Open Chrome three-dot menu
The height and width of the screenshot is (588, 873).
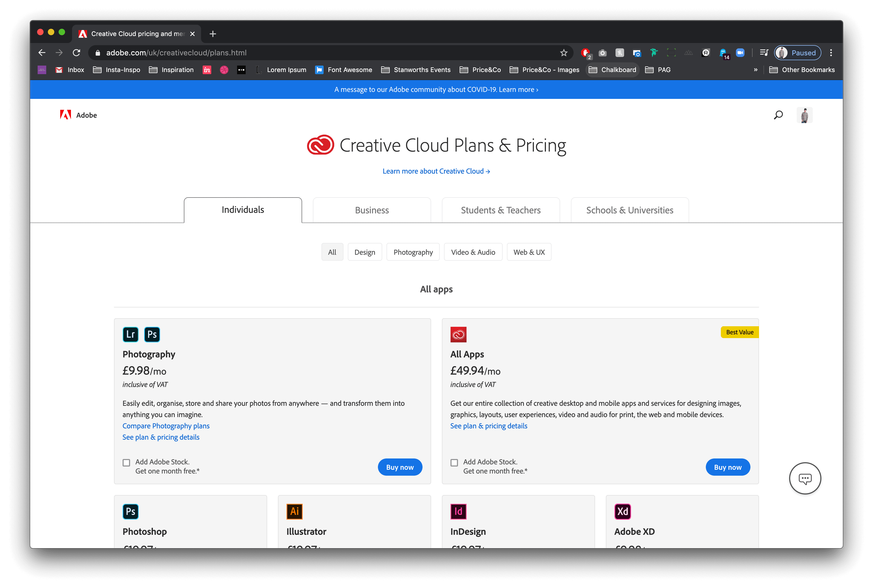[x=831, y=53]
